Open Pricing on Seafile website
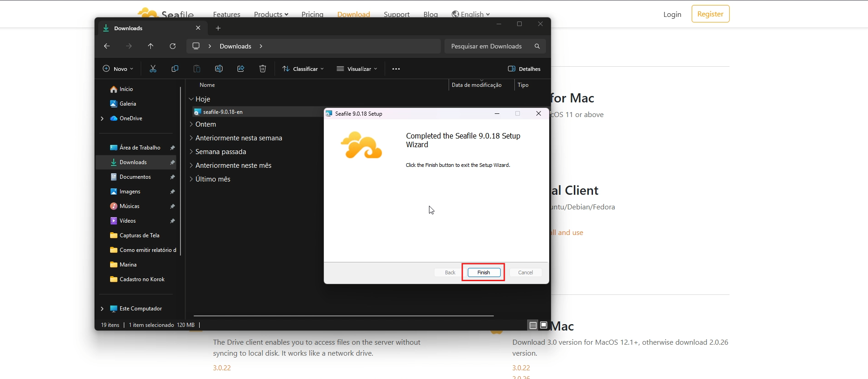868x379 pixels. point(312,14)
